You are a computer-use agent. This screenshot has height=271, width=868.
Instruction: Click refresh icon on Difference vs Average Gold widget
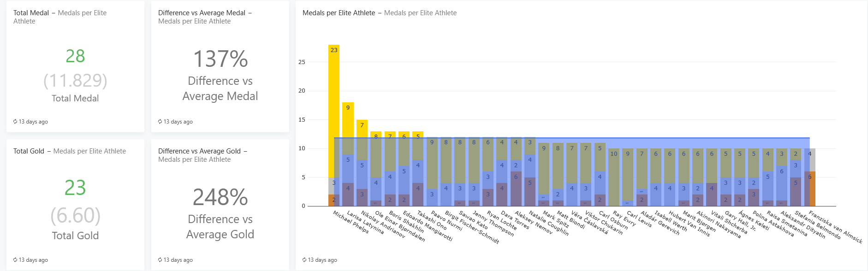160,260
